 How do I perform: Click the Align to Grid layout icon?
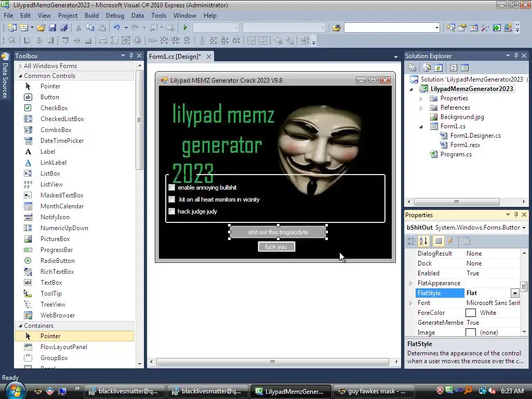[12, 41]
